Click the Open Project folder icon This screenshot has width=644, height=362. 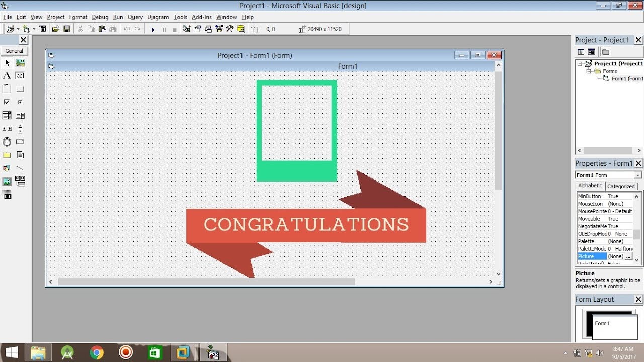coord(56,29)
